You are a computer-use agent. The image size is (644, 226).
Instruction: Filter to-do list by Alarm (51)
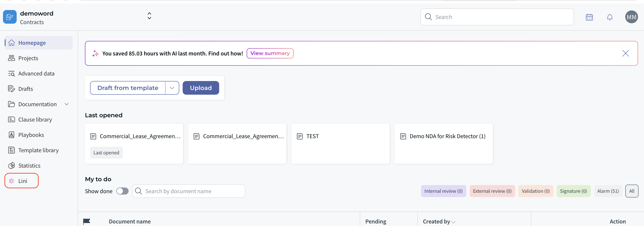click(608, 191)
